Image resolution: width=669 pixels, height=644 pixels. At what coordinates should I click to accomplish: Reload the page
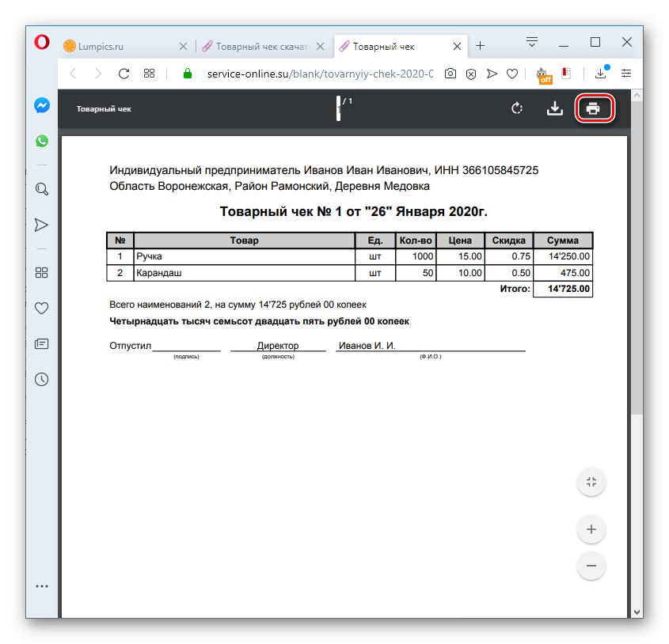(124, 74)
